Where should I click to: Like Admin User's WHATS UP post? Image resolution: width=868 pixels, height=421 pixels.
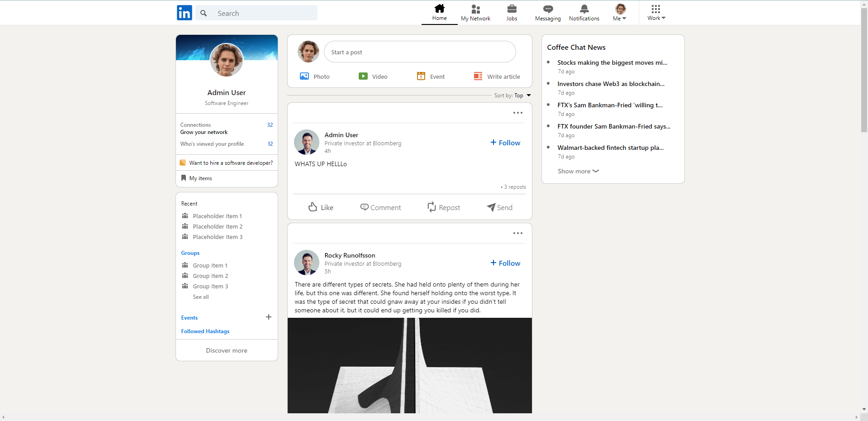320,207
